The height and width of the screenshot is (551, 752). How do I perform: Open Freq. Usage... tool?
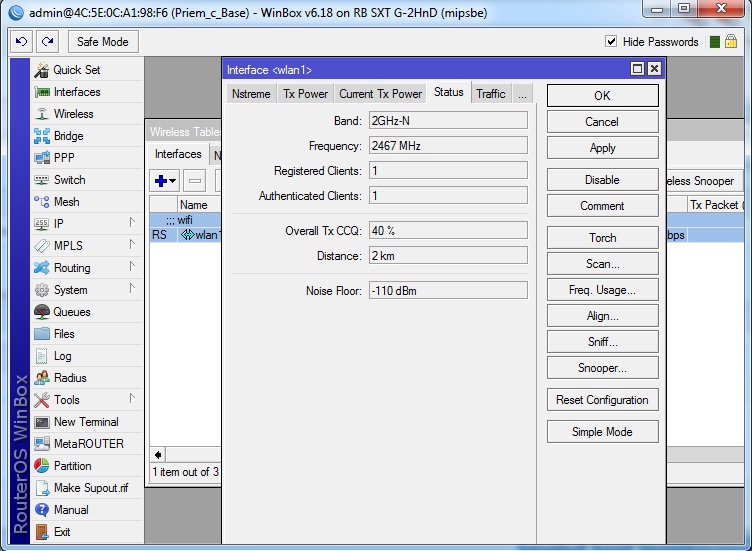[x=602, y=290]
